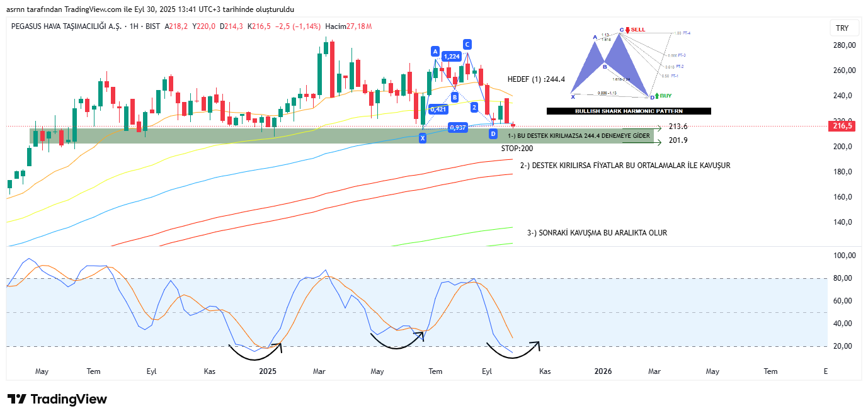Select the 1,224 ratio label
Image resolution: width=868 pixels, height=418 pixels.
tap(451, 57)
